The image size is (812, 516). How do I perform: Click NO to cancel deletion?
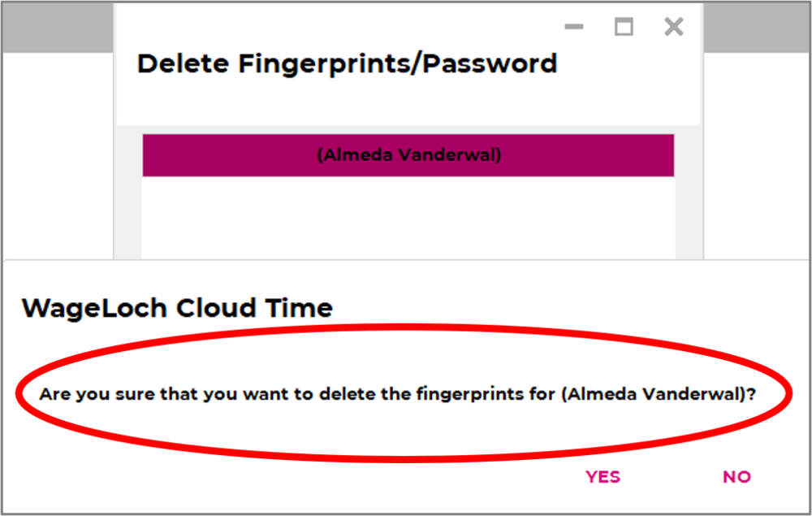coord(736,477)
